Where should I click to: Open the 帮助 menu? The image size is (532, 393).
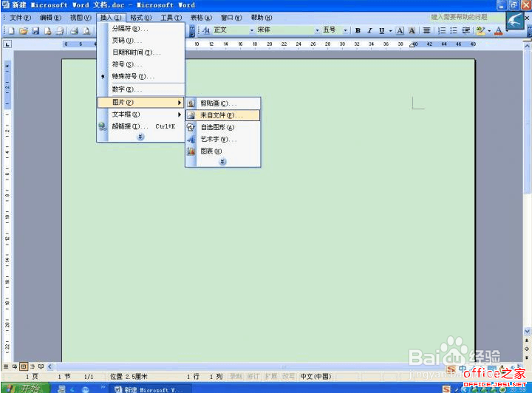(x=262, y=18)
